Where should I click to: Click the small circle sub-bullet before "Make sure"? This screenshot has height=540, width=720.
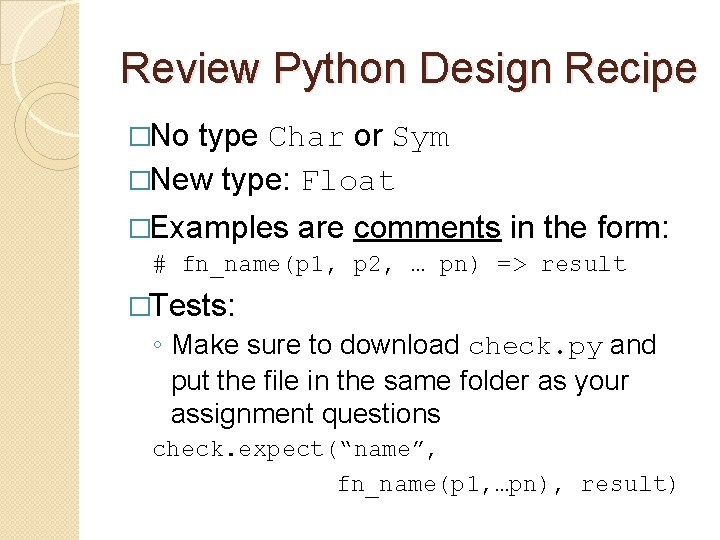pos(158,346)
